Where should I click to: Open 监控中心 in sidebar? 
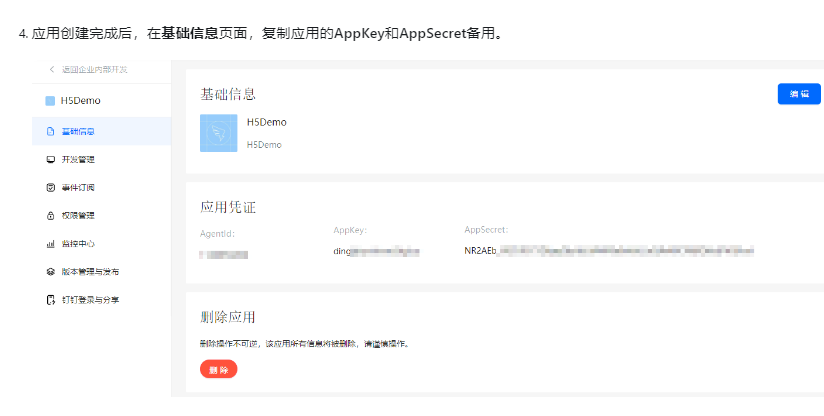78,244
